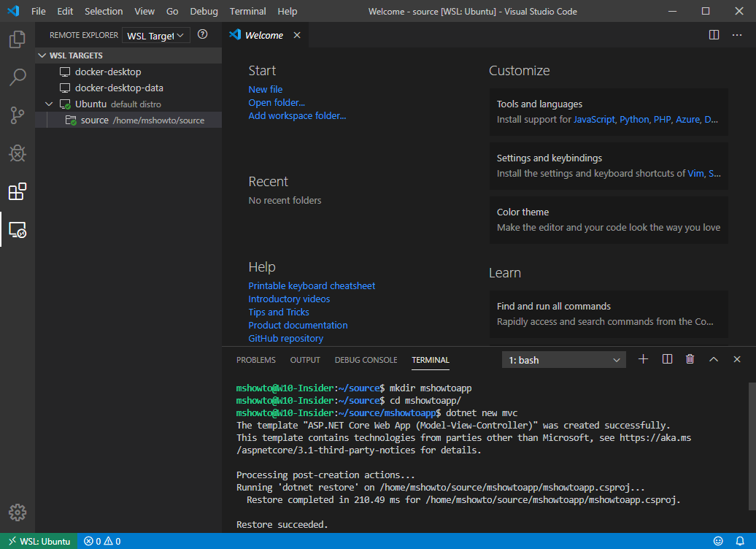The image size is (756, 549).
Task: Close the terminal panel
Action: (x=737, y=359)
